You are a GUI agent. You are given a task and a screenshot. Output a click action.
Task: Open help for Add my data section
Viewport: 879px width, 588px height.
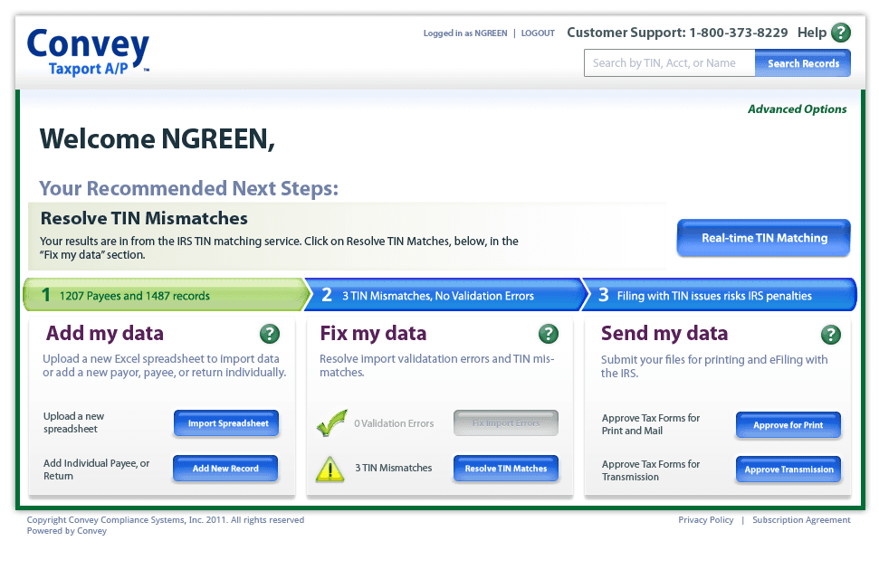(x=270, y=334)
